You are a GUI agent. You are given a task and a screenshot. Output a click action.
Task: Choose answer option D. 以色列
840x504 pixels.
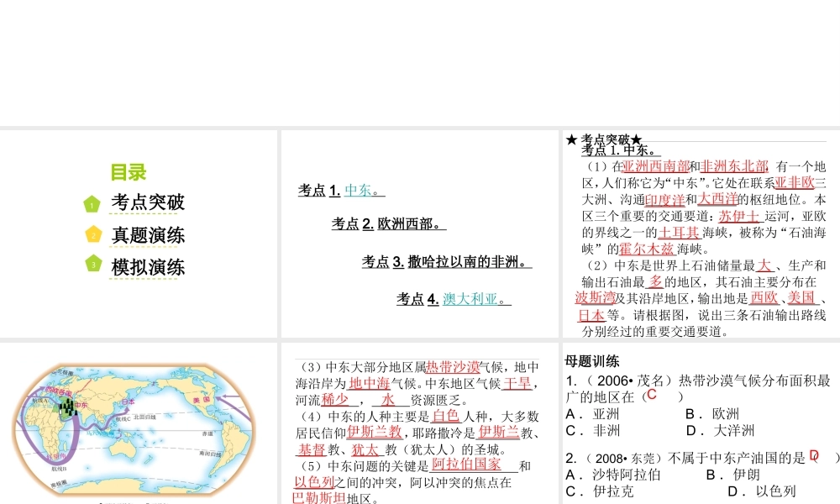click(763, 491)
